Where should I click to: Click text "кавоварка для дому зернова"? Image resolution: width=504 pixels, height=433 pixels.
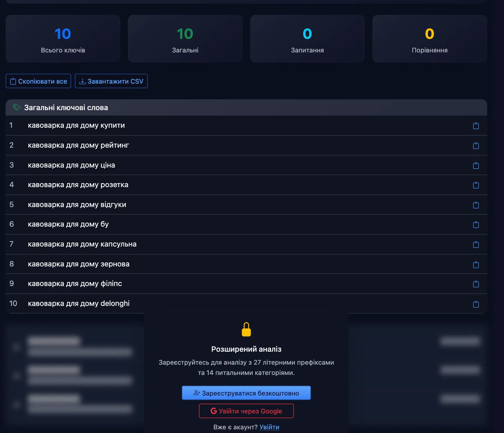pyautogui.click(x=79, y=264)
